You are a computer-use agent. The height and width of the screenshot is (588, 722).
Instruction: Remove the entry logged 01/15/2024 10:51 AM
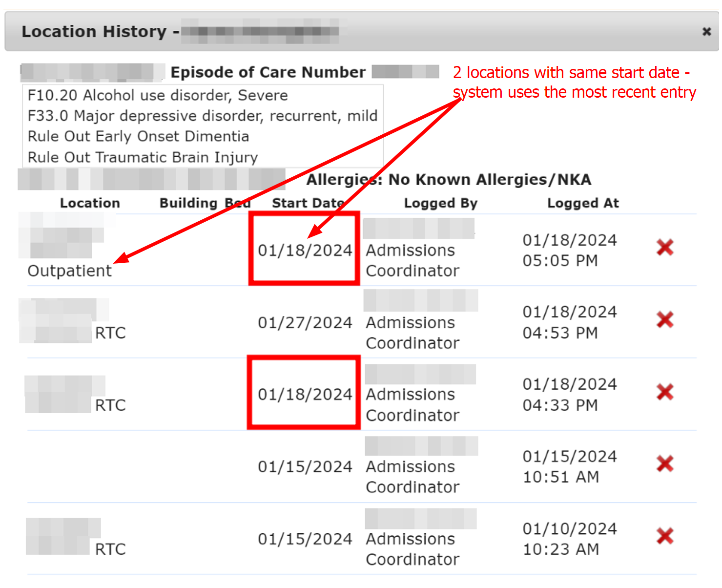665,464
